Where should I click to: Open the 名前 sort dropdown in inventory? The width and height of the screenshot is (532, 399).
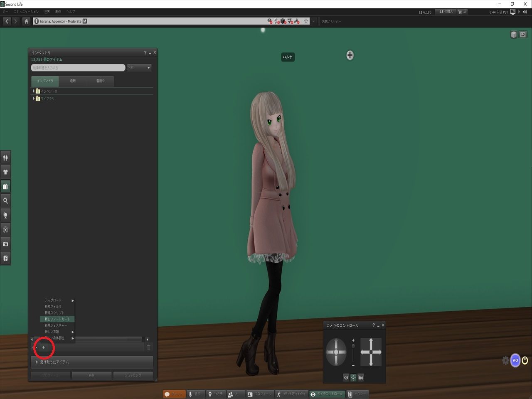click(139, 68)
